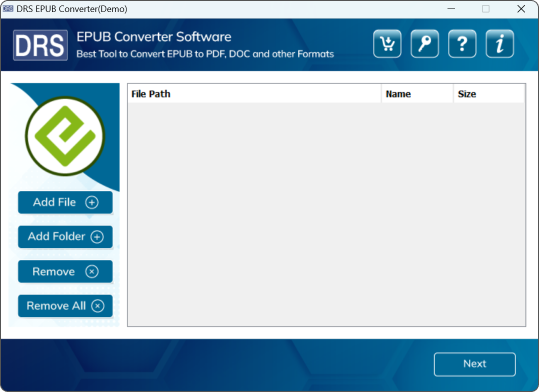Screen dimensions: 539x392
Task: Click the app icon in title bar
Action: (x=8, y=9)
